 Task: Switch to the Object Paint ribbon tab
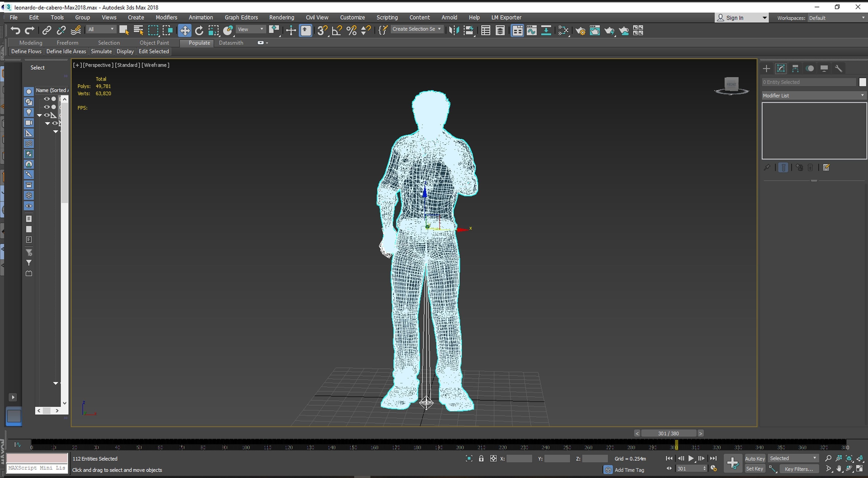pos(154,43)
